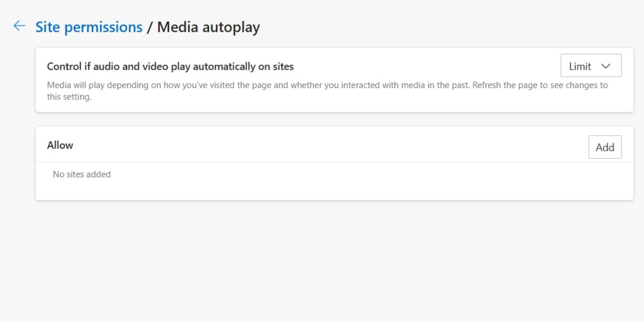Open the Site permissions breadcrumb link
Screen dimensions: 644x322
pyautogui.click(x=89, y=27)
